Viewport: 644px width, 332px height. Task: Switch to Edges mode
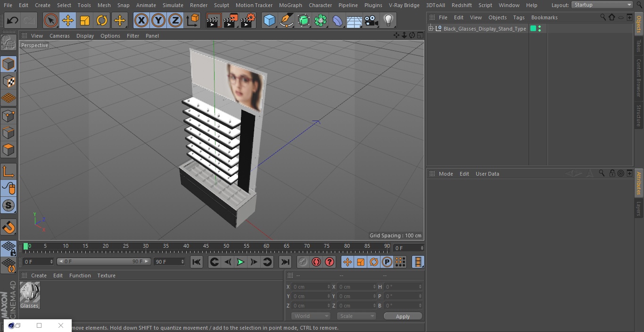click(x=8, y=133)
